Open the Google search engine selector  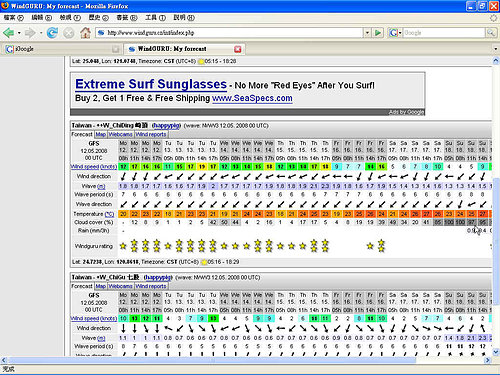pyautogui.click(x=395, y=33)
